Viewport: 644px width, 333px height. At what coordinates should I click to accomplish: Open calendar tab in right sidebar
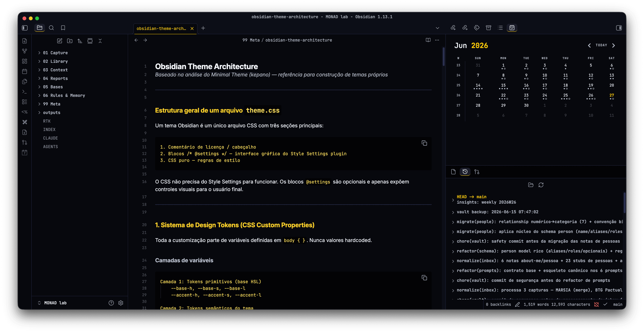[512, 28]
